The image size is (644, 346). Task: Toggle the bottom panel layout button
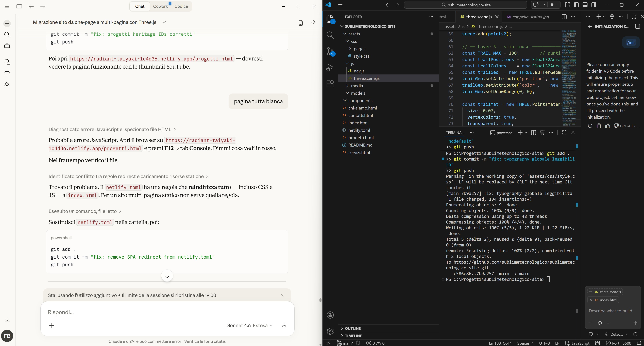pyautogui.click(x=585, y=5)
